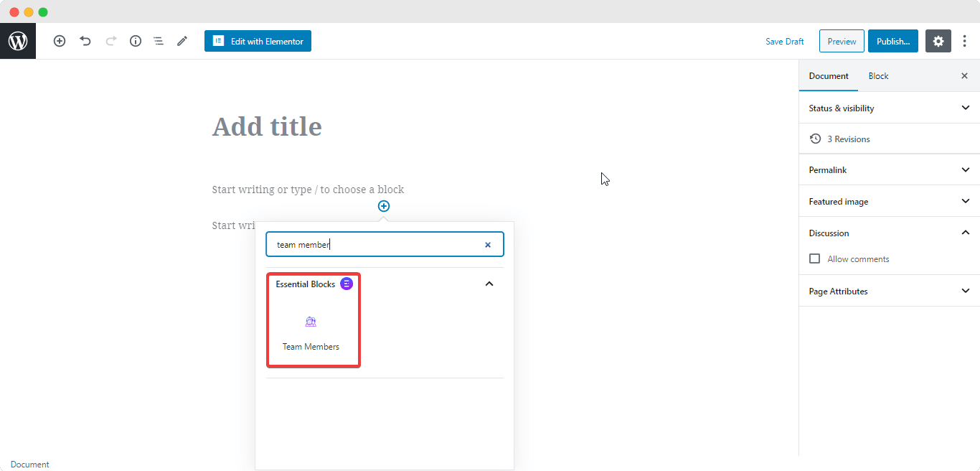Collapse the Essential Blocks category chevron
This screenshot has height=471, width=980.
coord(489,284)
